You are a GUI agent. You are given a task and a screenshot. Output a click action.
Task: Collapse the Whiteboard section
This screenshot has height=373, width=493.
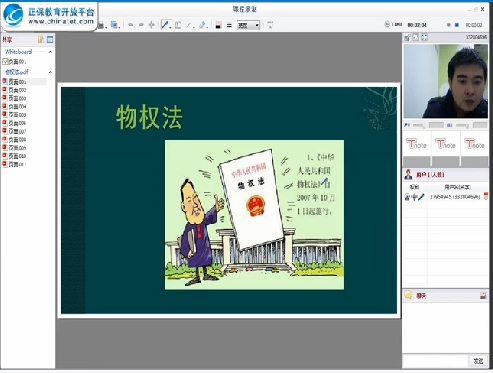50,52
